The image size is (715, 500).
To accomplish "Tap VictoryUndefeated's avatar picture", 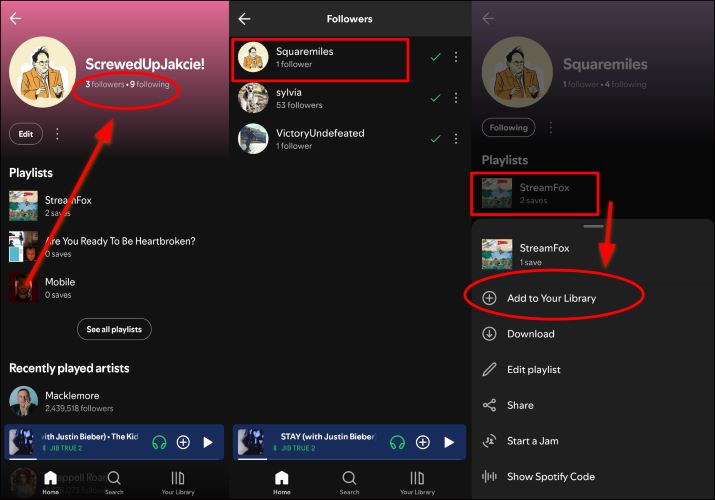I will [x=253, y=139].
